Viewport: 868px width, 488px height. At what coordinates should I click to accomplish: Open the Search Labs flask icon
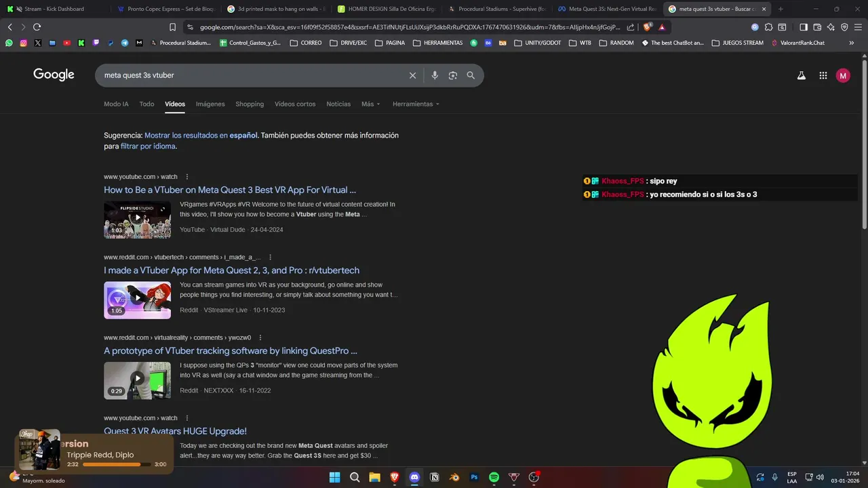coord(801,76)
